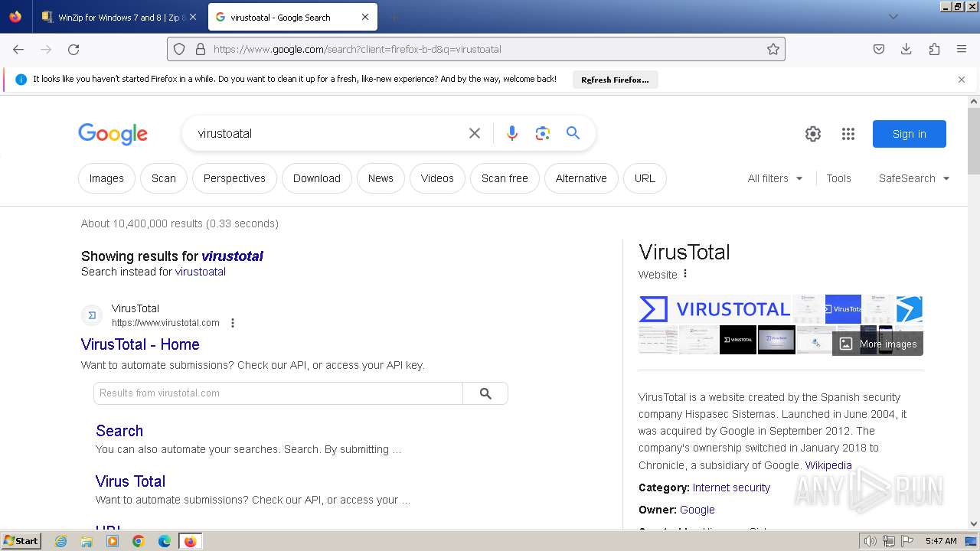The width and height of the screenshot is (980, 551).
Task: Open the Google owner link
Action: click(697, 510)
